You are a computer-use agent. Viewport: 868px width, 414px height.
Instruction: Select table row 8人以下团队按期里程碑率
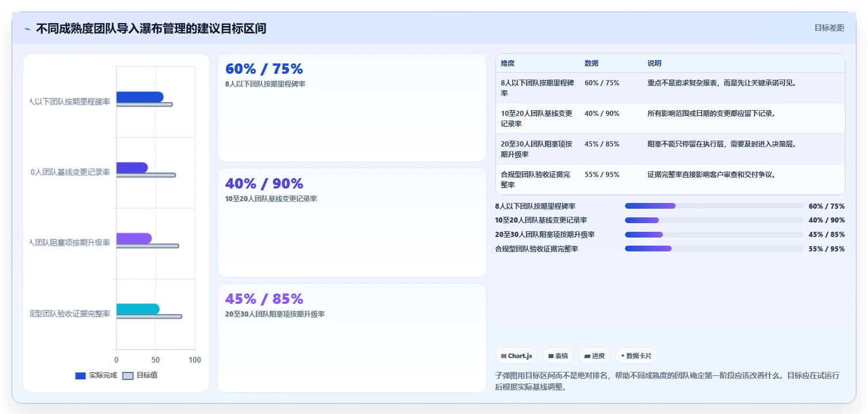tap(670, 88)
